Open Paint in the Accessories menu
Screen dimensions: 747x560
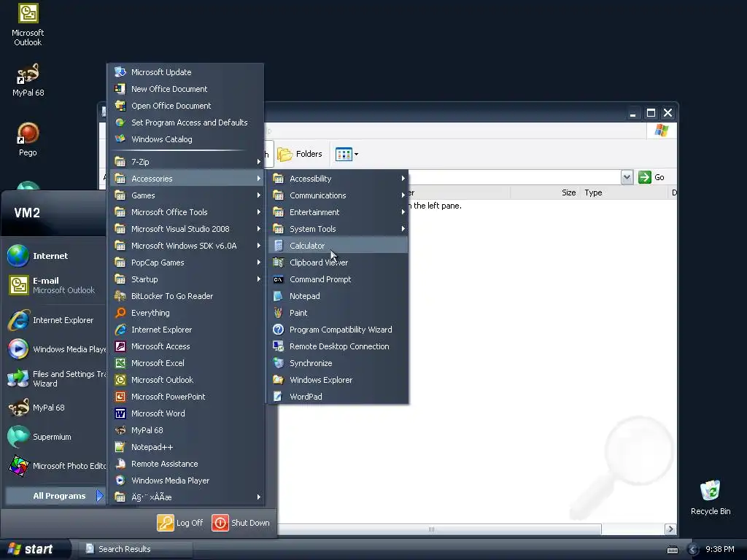(x=338, y=313)
